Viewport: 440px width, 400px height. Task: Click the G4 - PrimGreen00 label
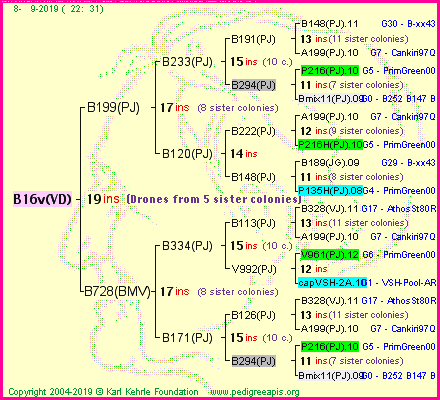pyautogui.click(x=399, y=191)
